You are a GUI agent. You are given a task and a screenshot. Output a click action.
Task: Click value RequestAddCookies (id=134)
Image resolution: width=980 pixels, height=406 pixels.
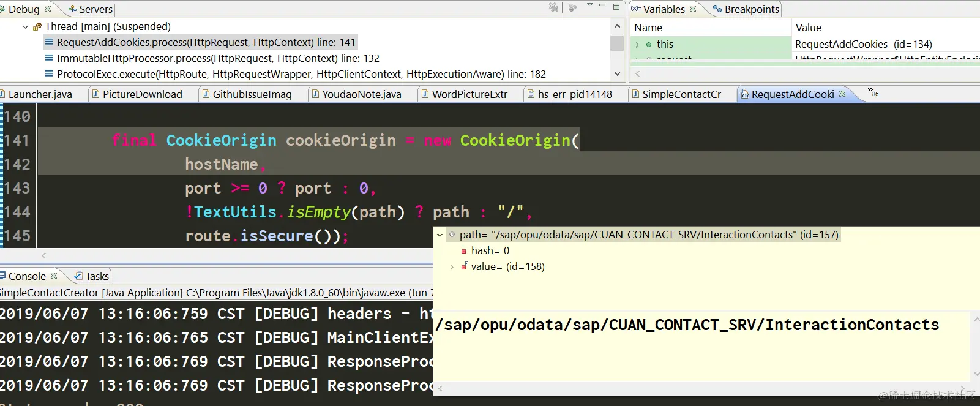pos(863,44)
